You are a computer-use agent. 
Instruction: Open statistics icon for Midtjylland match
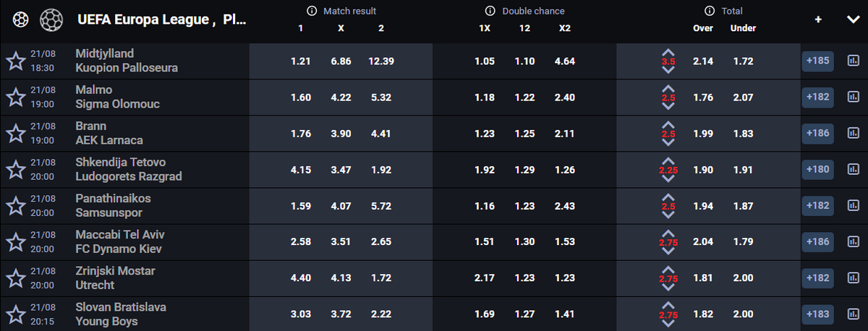click(x=851, y=61)
